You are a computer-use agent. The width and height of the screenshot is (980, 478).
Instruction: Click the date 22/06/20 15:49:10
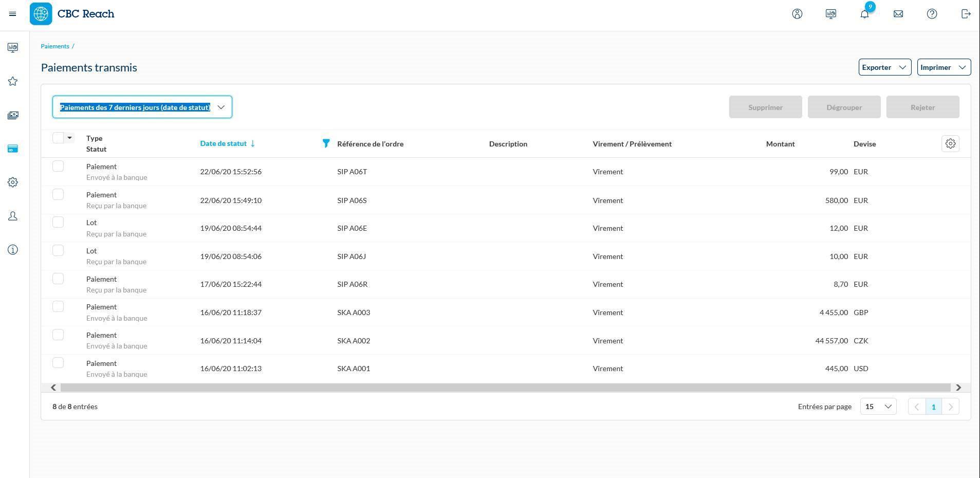pyautogui.click(x=231, y=200)
